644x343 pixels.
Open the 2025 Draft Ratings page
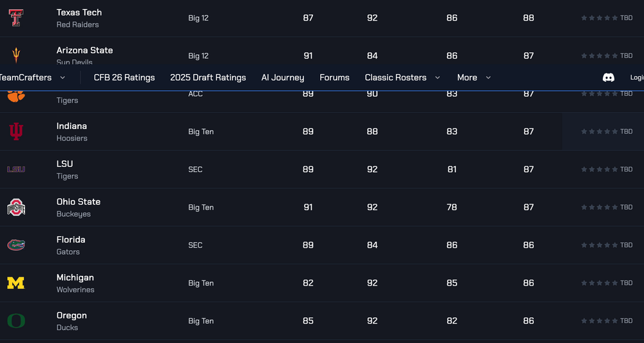pos(208,77)
